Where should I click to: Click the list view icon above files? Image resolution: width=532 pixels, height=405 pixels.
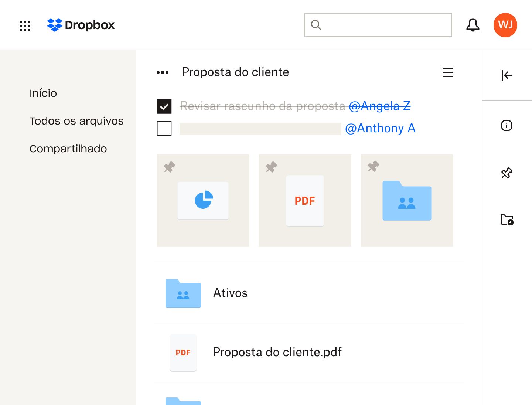click(448, 72)
